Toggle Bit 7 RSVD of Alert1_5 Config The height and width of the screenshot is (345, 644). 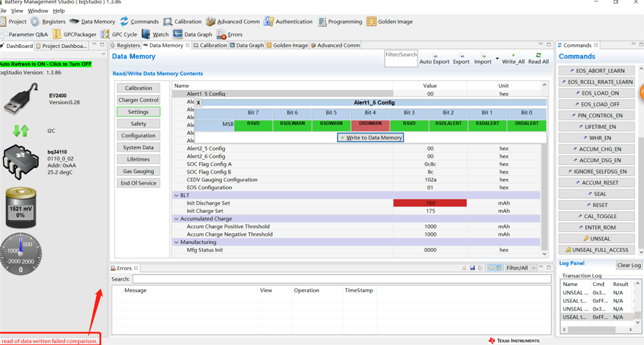click(253, 126)
